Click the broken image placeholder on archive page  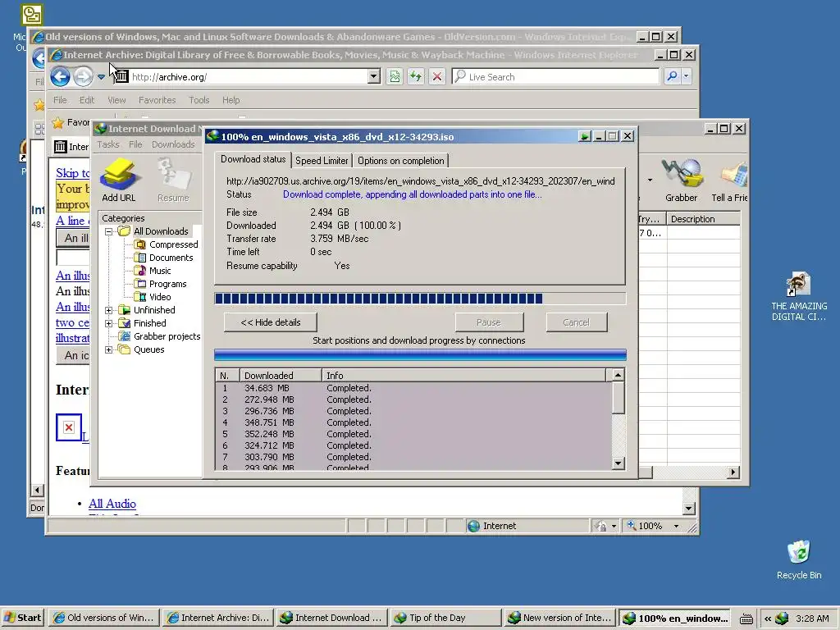coord(69,427)
